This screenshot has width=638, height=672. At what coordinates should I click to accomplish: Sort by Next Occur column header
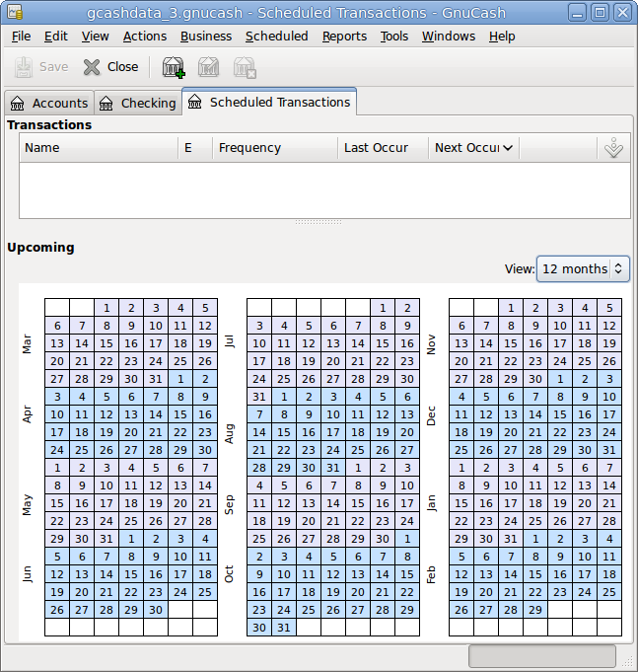(473, 148)
